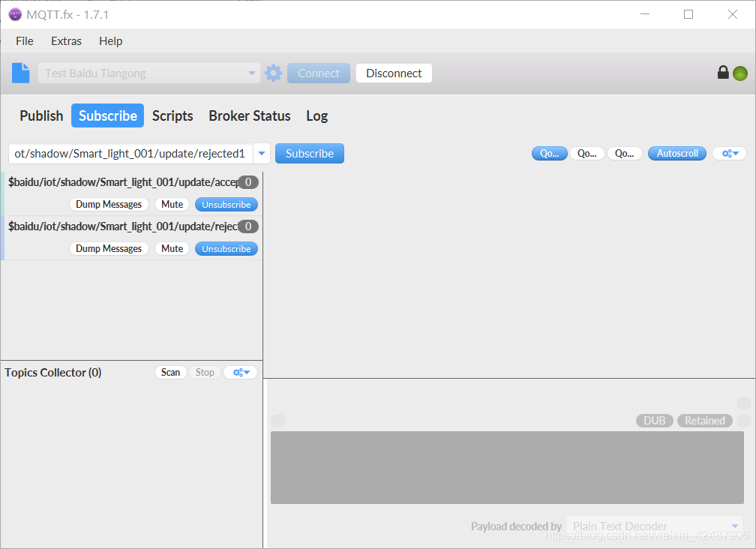Image resolution: width=756 pixels, height=549 pixels.
Task: Unsubscribe from the update/accepted topic
Action: pos(226,204)
